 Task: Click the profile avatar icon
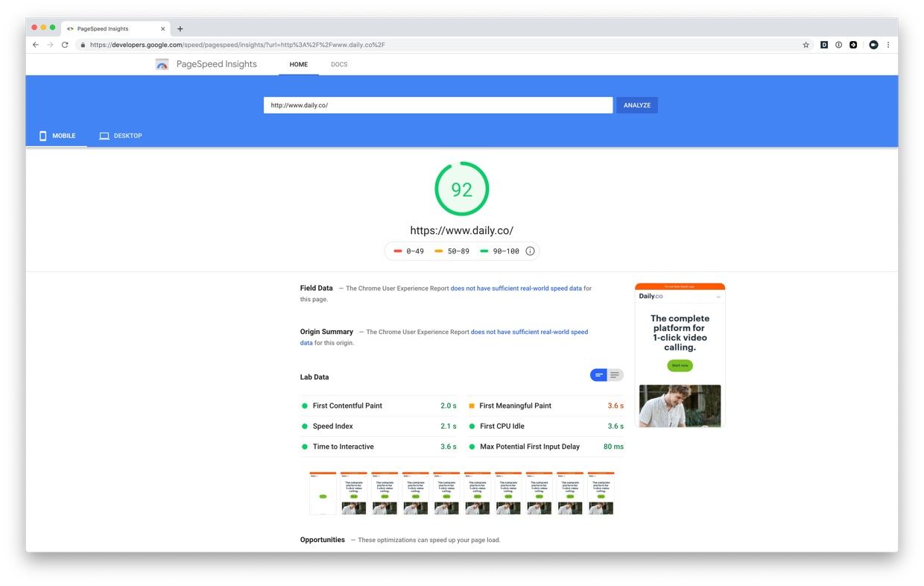[x=873, y=45]
